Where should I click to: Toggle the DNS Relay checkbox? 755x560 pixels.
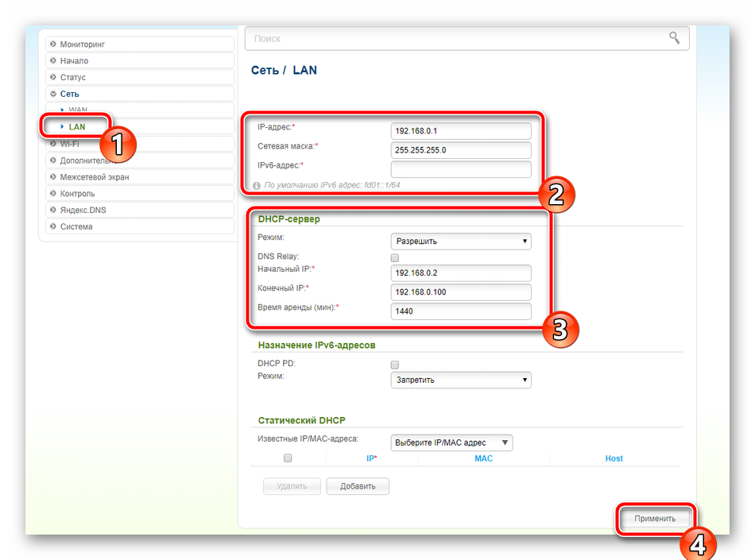pos(395,258)
